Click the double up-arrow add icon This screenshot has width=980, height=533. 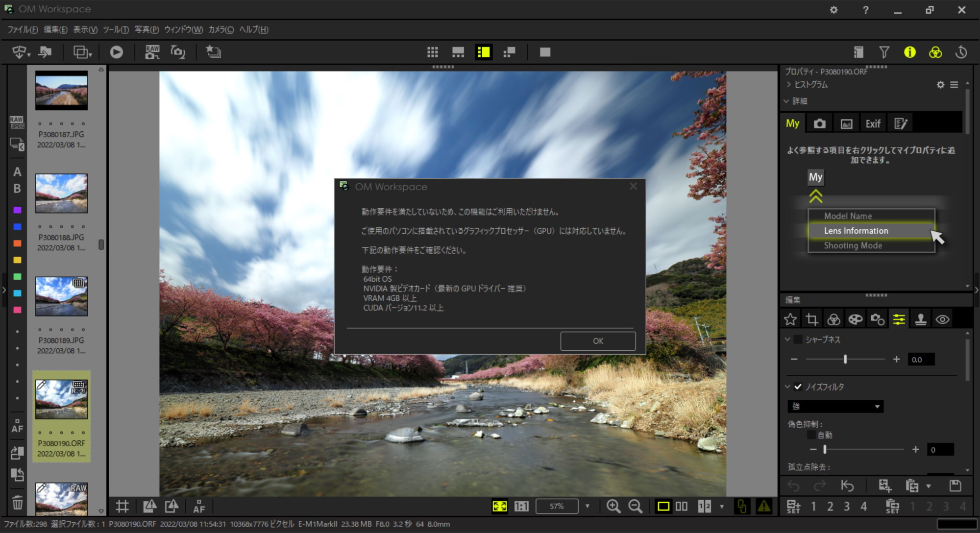[815, 196]
